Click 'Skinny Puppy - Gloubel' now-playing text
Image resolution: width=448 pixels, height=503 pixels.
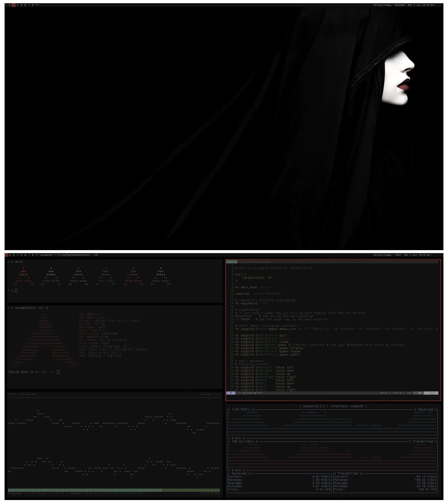pos(389,5)
